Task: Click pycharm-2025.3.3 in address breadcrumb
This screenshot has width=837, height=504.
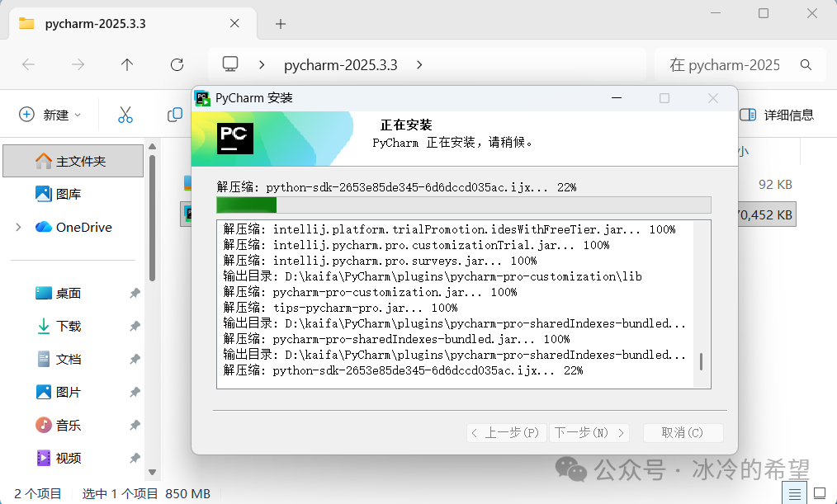Action: 341,65
